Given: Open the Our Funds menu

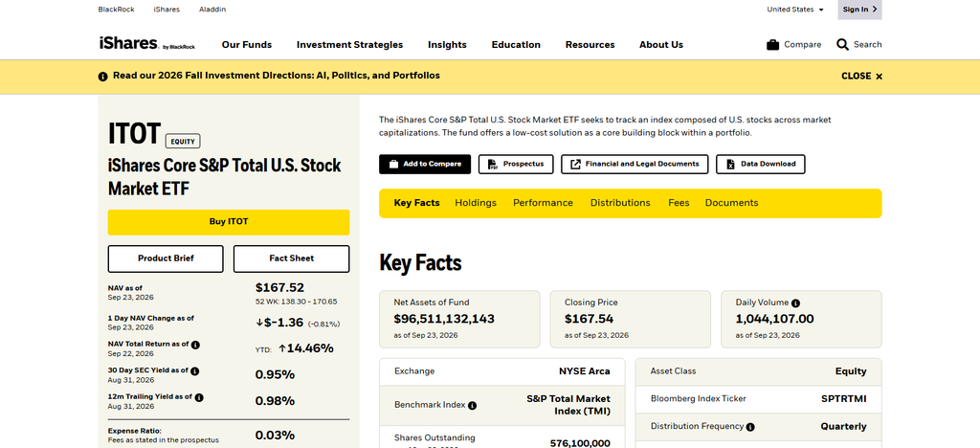Looking at the screenshot, I should coord(247,45).
